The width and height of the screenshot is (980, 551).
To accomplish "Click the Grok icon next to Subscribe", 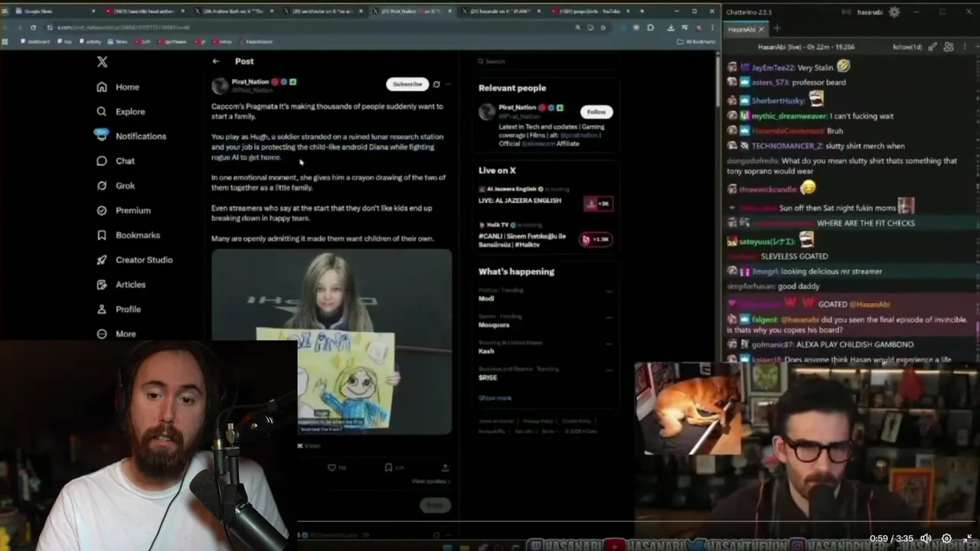I will pyautogui.click(x=436, y=84).
